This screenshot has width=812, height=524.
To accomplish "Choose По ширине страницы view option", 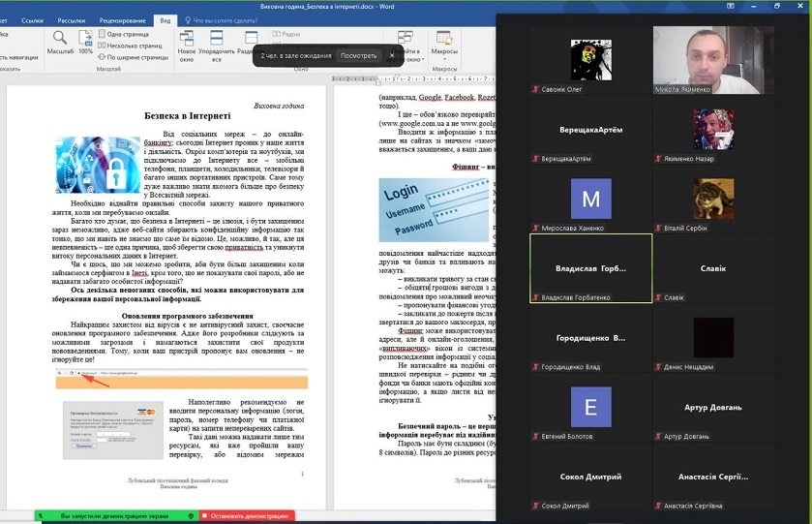I will coord(134,57).
